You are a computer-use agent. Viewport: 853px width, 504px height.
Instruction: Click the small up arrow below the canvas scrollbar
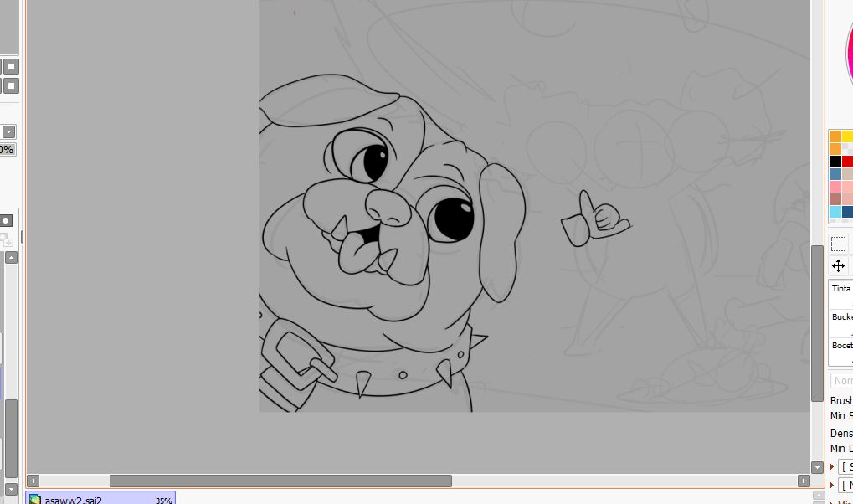click(818, 496)
